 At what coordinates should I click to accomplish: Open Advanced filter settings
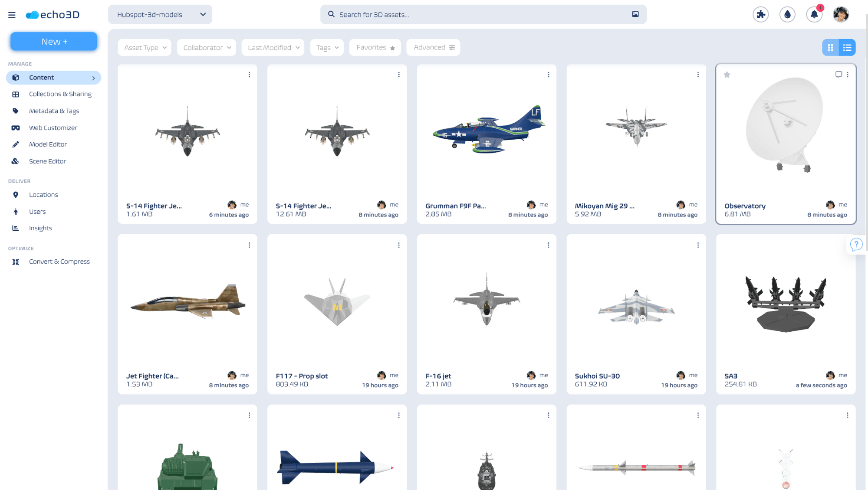tap(434, 48)
